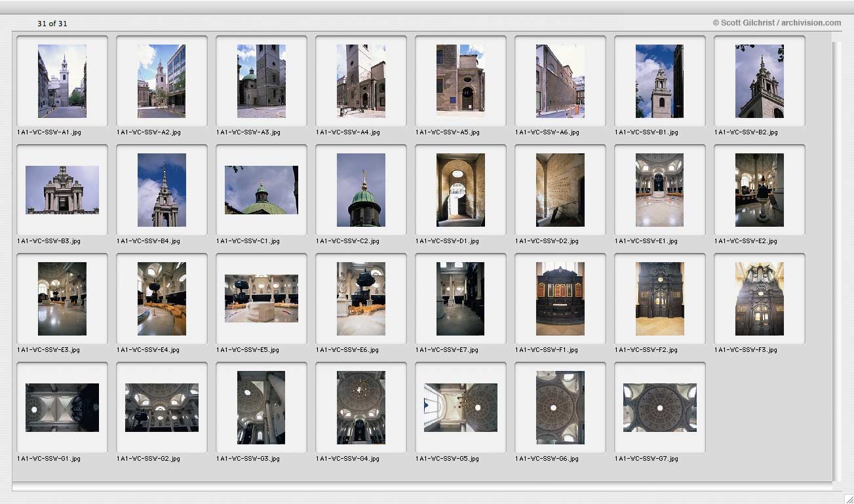This screenshot has width=854, height=504.
Task: Select the 1A1-WC-SSW-B1.jpg steeple thumbnail
Action: pyautogui.click(x=660, y=81)
